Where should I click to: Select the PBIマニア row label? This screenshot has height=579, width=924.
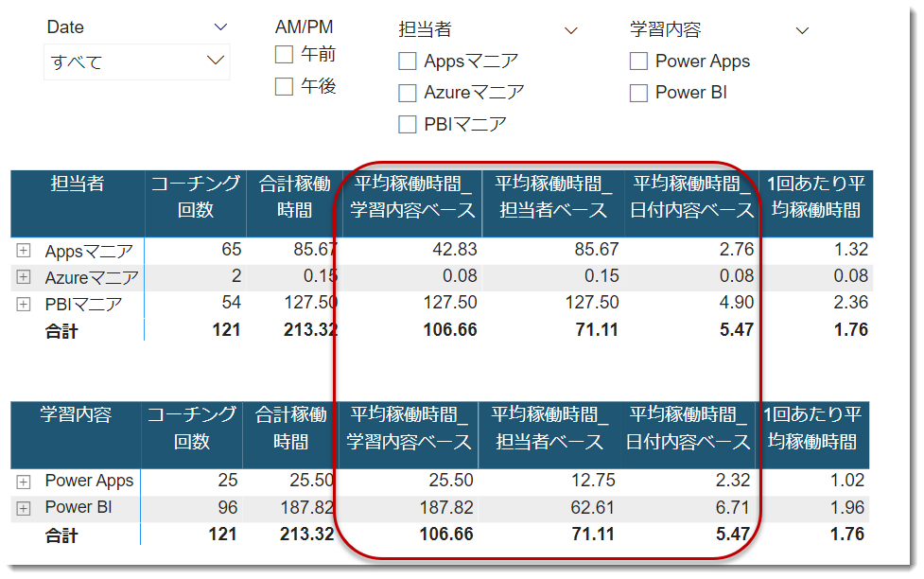pyautogui.click(x=83, y=305)
